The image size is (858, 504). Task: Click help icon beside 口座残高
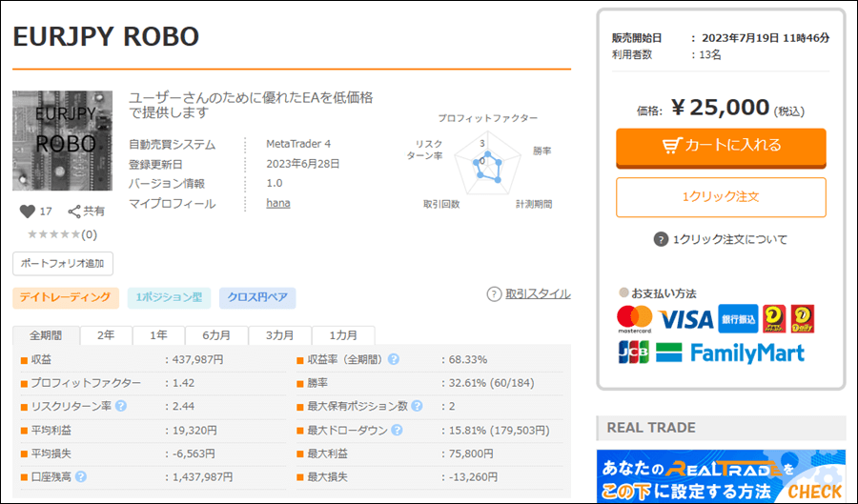pos(81,477)
